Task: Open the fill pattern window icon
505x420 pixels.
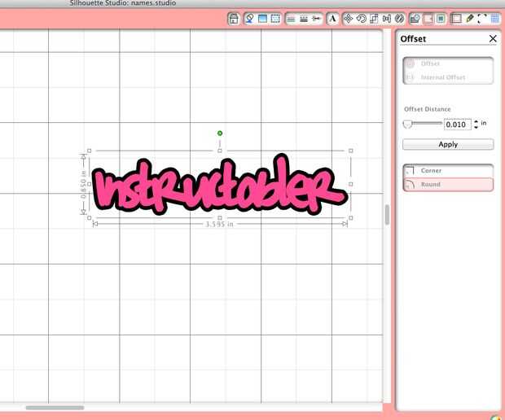Action: click(275, 19)
